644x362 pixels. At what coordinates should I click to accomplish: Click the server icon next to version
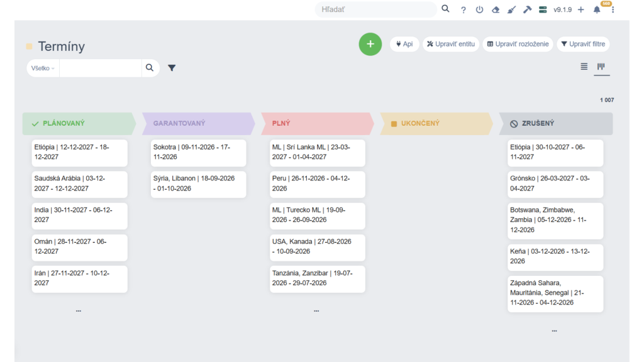(543, 10)
